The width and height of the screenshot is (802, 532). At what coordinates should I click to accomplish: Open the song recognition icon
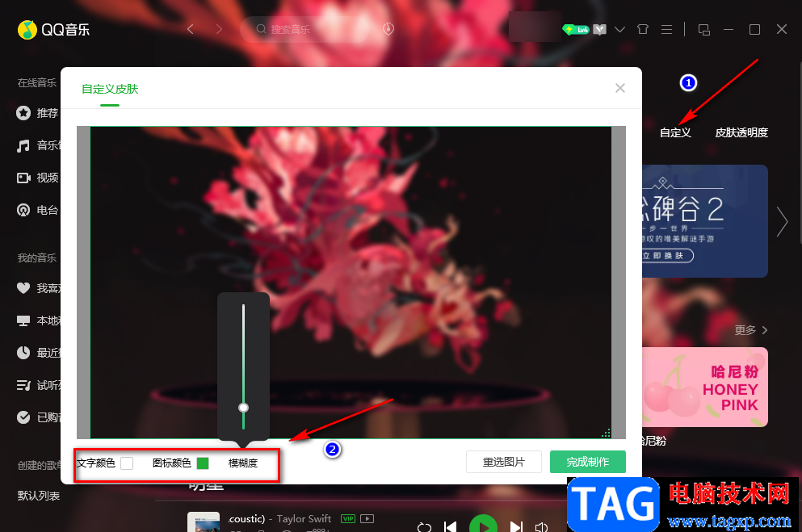(x=388, y=29)
